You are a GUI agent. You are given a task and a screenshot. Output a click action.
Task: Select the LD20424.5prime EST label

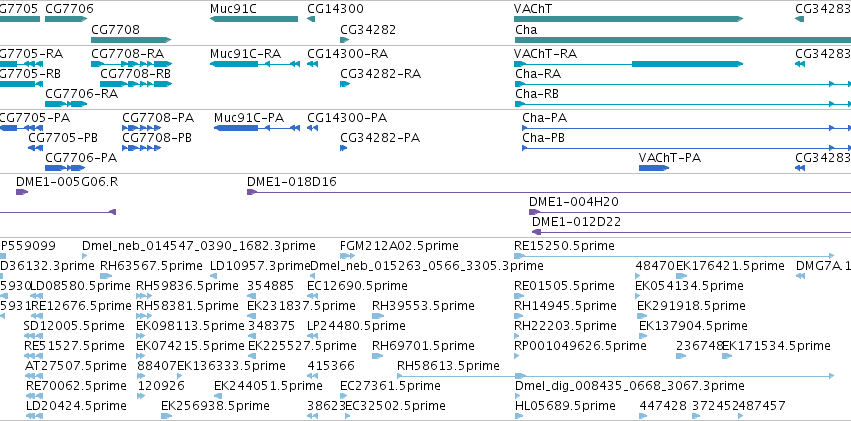[76, 406]
